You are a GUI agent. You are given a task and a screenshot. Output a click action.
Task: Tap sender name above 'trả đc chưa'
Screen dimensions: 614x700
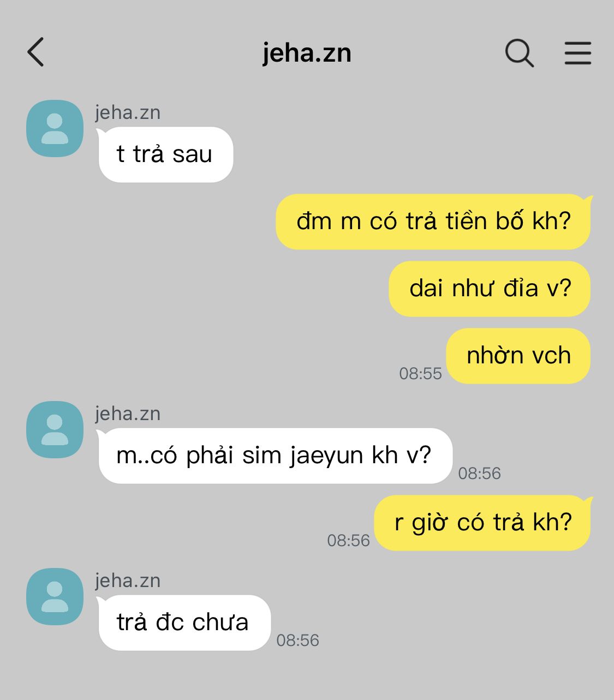[x=128, y=581]
